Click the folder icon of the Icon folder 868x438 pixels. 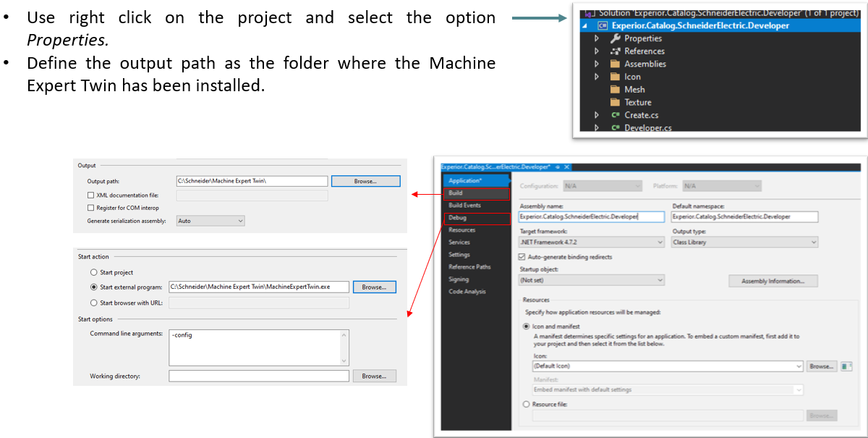tap(616, 77)
